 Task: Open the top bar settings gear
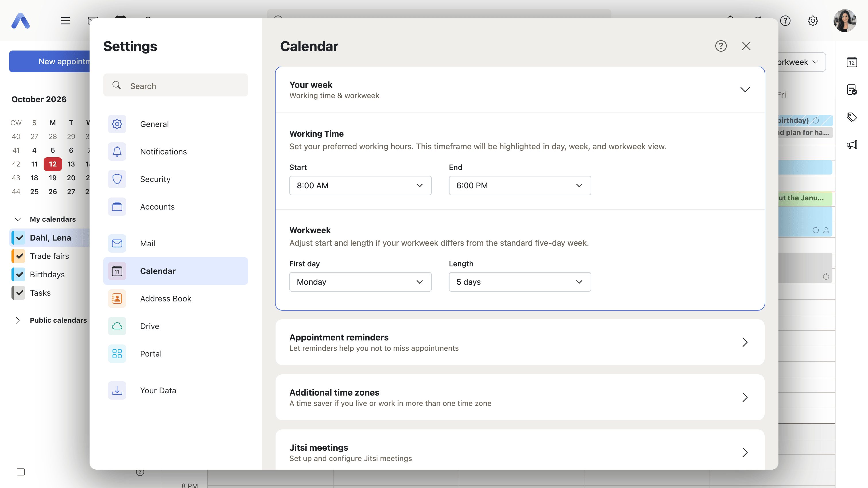click(x=812, y=21)
